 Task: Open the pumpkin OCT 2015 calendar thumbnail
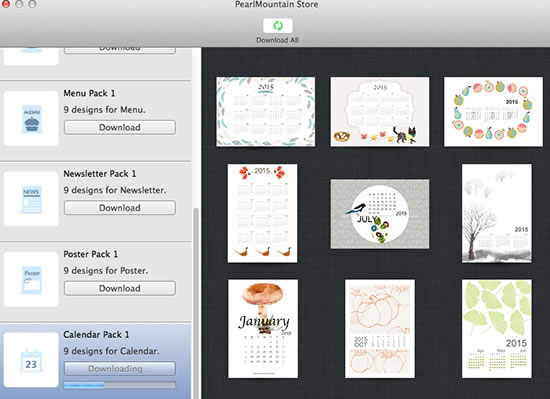[380, 329]
